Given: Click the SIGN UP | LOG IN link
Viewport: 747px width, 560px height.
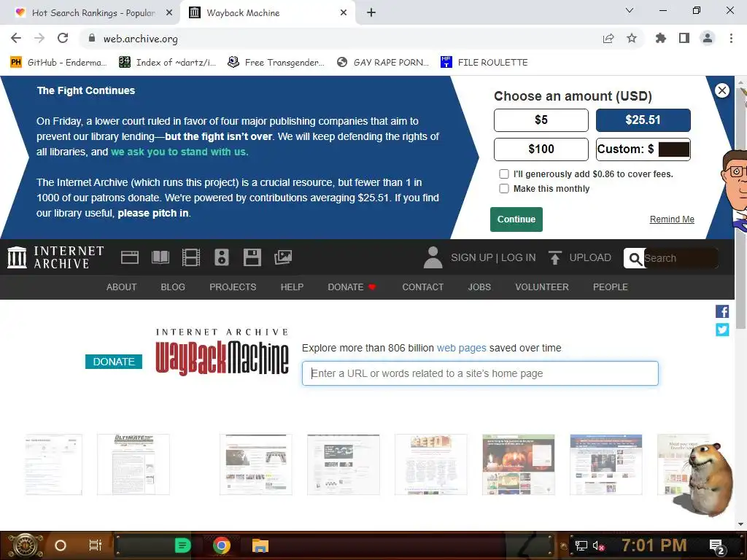Looking at the screenshot, I should point(494,257).
